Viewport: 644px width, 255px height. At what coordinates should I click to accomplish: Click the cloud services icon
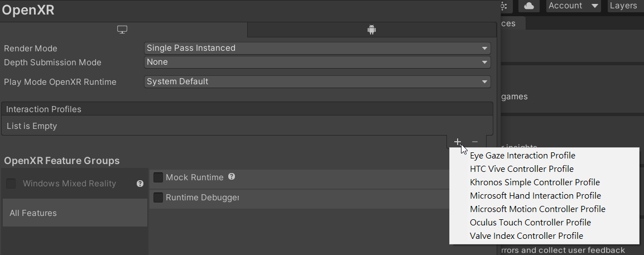pos(529,6)
